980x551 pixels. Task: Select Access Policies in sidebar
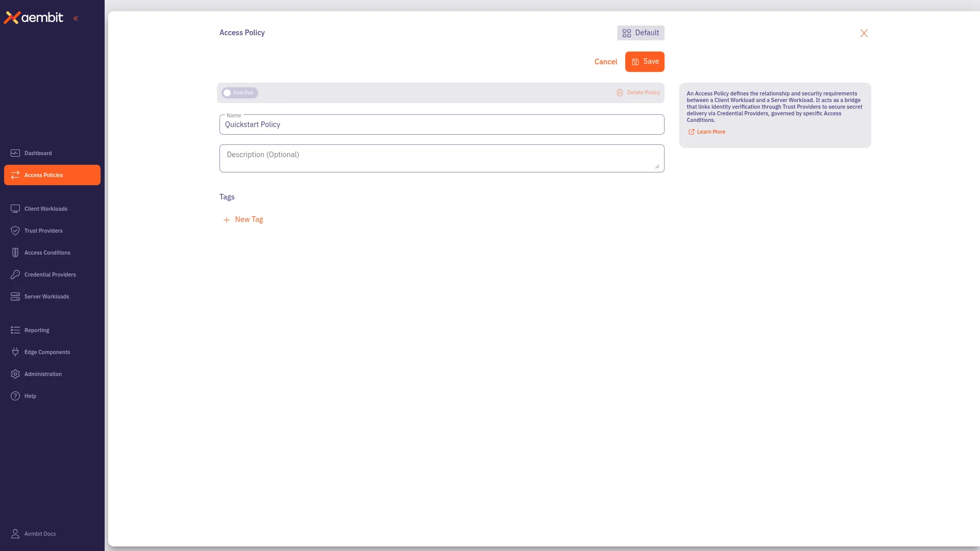click(52, 175)
